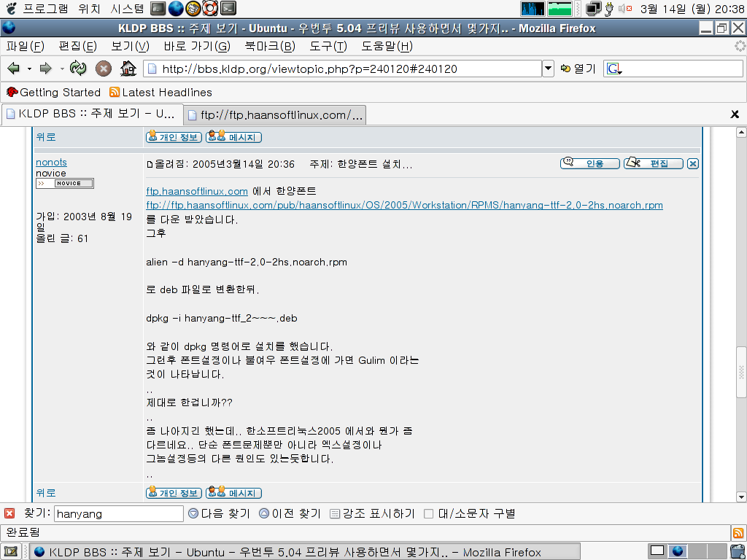Launch mail client panel icon
The width and height of the screenshot is (747, 560).
tap(193, 8)
